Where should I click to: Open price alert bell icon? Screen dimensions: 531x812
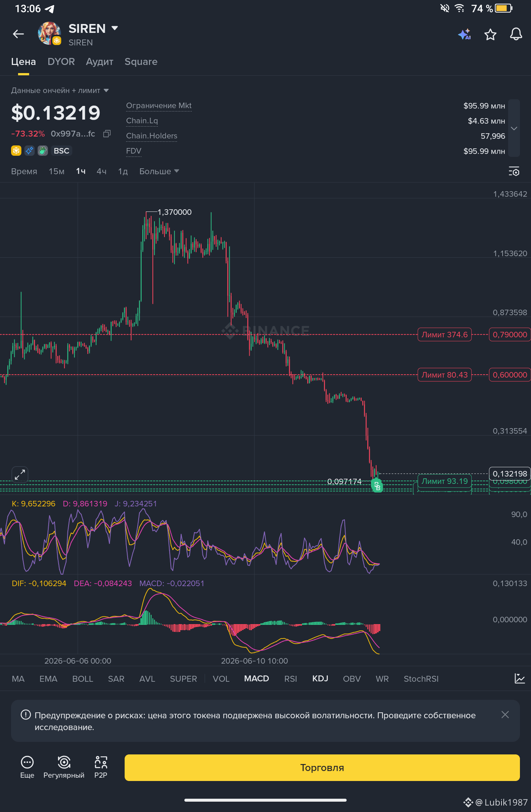pyautogui.click(x=516, y=34)
